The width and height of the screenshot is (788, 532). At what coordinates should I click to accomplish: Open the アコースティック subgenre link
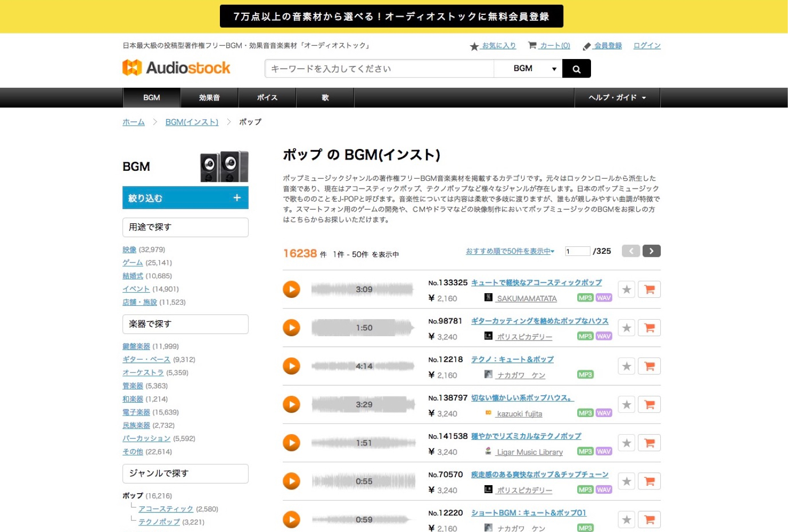coord(166,509)
